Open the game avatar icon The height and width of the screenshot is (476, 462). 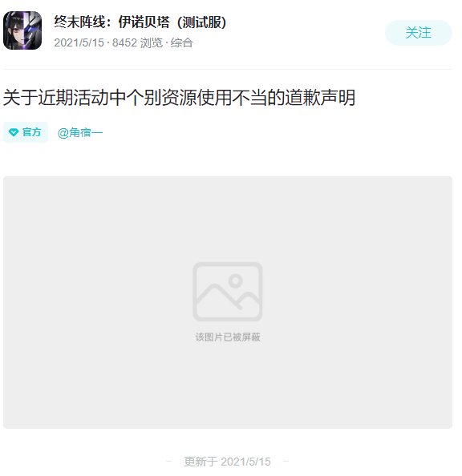click(22, 30)
